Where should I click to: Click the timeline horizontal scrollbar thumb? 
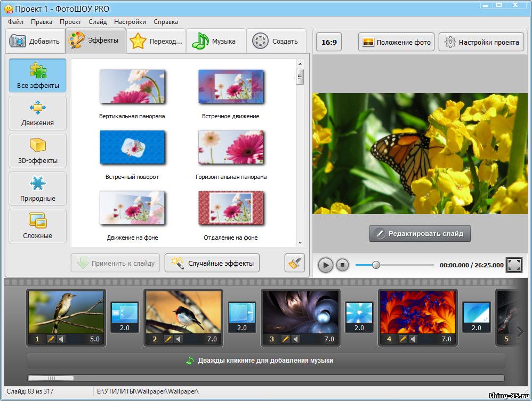click(51, 378)
